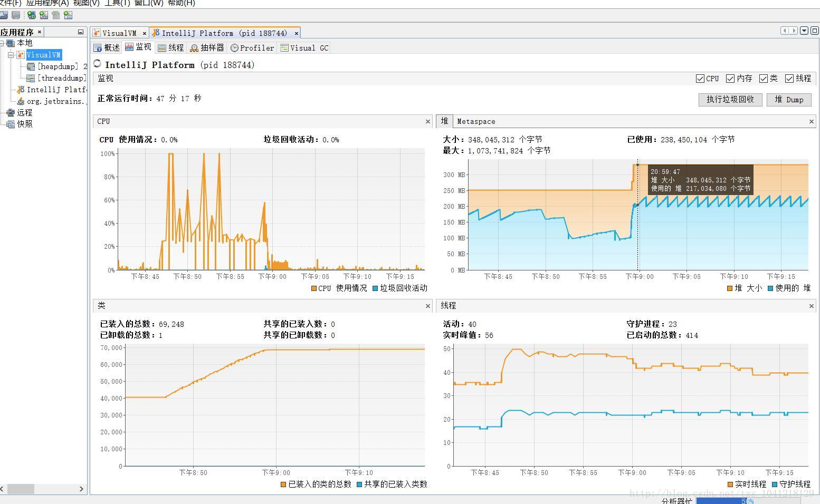Switch to the 抽样器 Sampler tab
Image resolution: width=820 pixels, height=504 pixels.
pos(207,48)
